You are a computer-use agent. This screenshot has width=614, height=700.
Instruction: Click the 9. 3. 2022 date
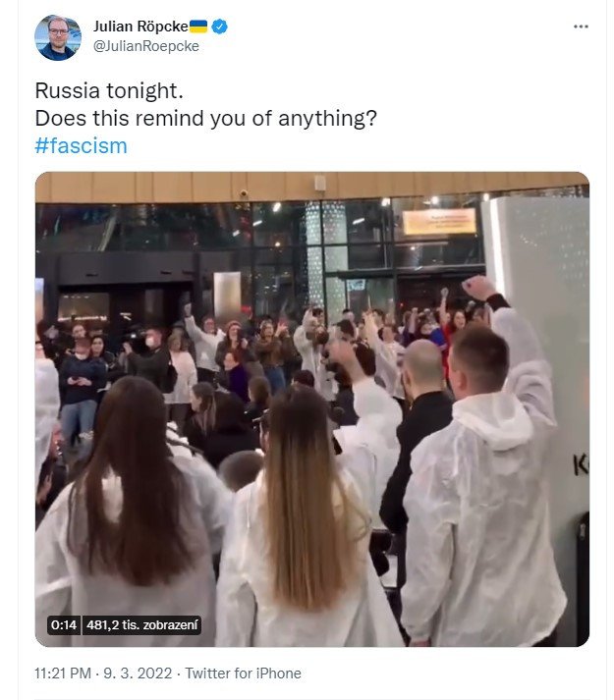138,673
